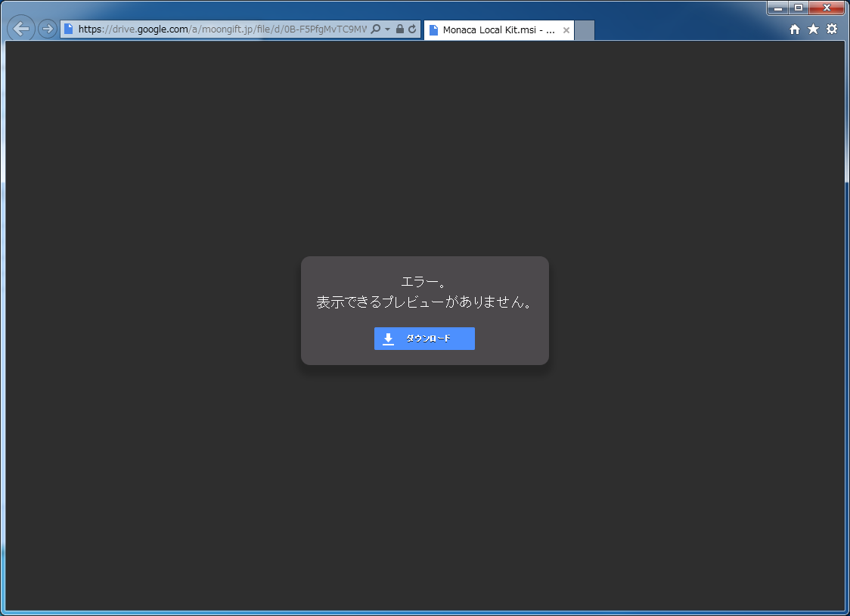Click the browser Back arrow button

pos(21,29)
